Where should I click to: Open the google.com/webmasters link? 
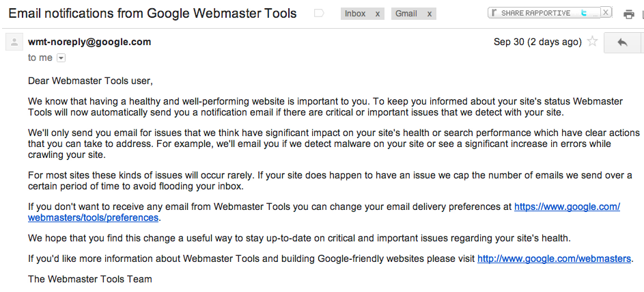[554, 258]
